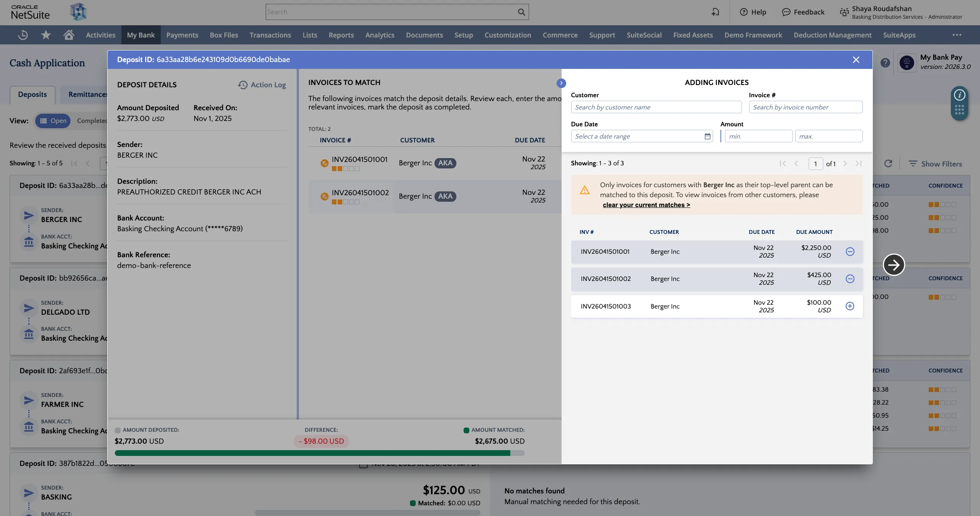Go to next page in Adding Invoices
The height and width of the screenshot is (516, 980).
coord(845,163)
